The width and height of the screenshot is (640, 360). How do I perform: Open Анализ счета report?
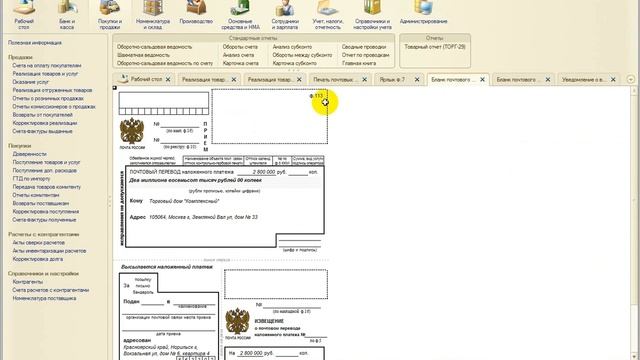click(238, 55)
